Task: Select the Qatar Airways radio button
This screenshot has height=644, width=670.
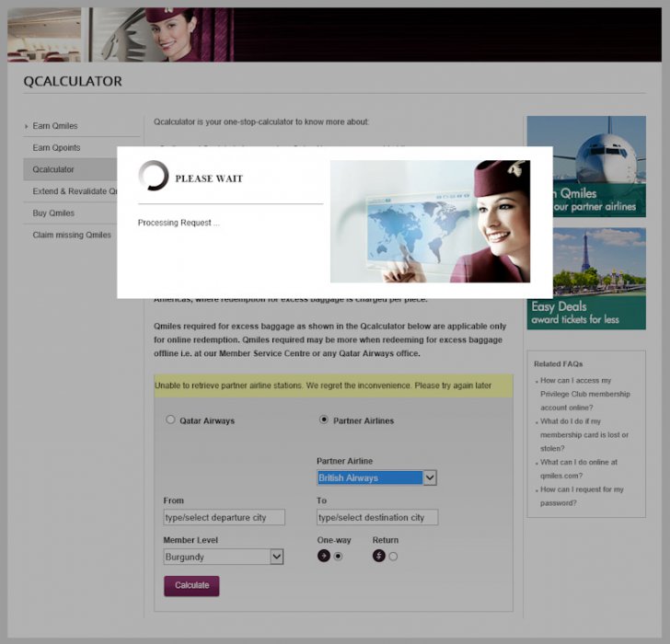Action: click(x=170, y=420)
